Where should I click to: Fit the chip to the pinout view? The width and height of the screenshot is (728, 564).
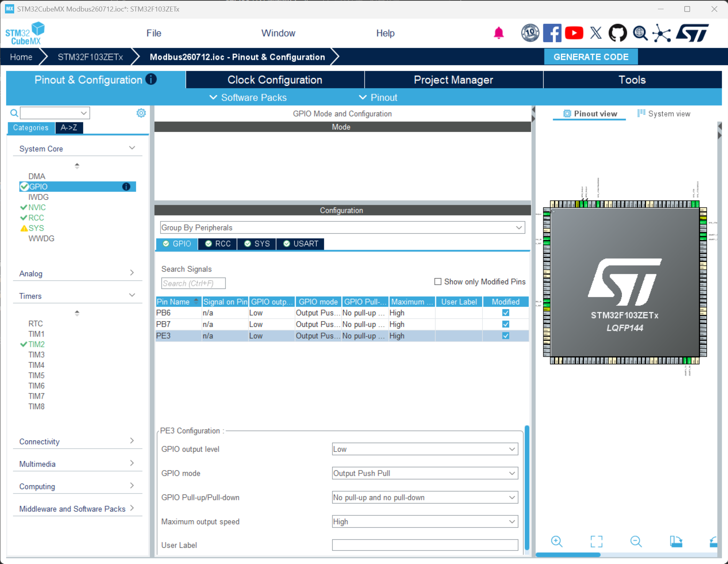[x=597, y=541]
